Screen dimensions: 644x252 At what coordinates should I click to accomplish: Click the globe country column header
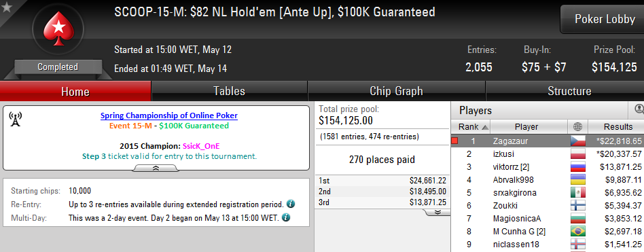pos(578,127)
